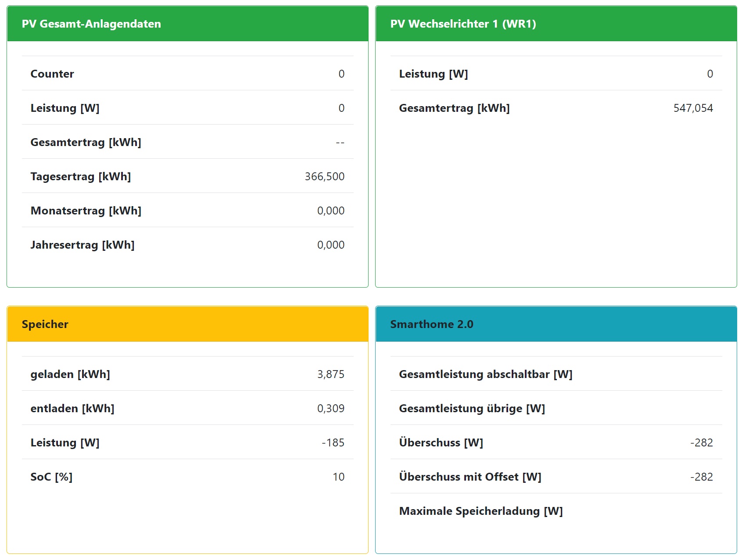Click the Monatsertrag [kWh] label
This screenshot has height=560, width=742.
pyautogui.click(x=86, y=210)
